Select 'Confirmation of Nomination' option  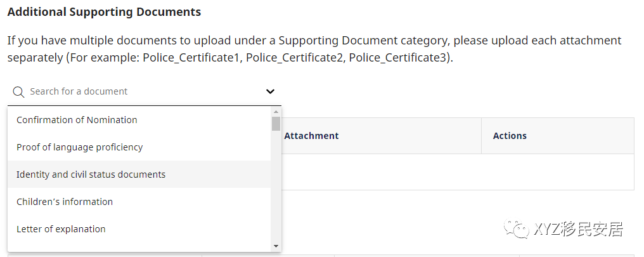[77, 120]
